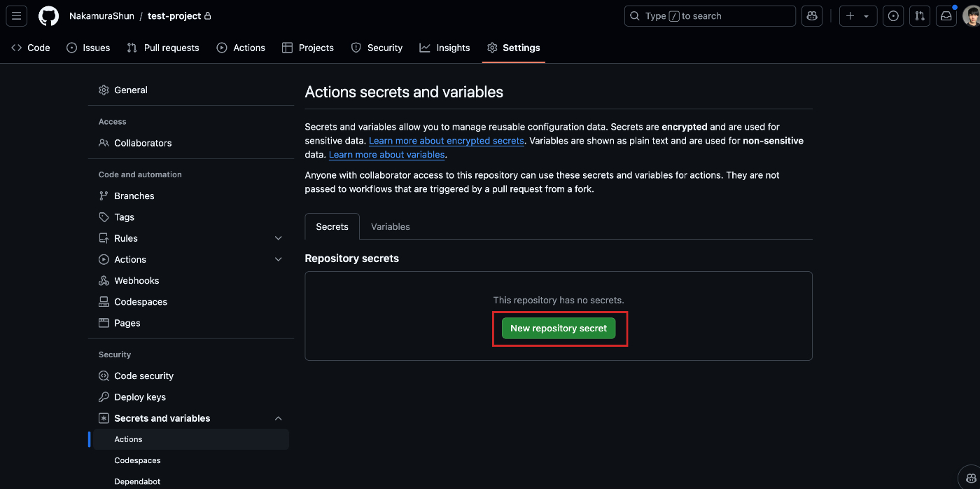Screen dimensions: 980x489
Task: Click the Collaborators people icon
Action: pos(104,143)
